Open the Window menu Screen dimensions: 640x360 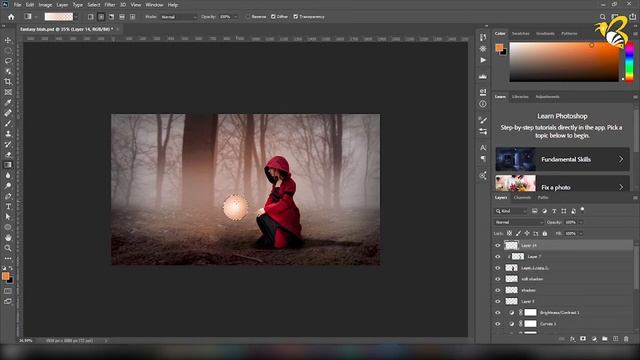pos(154,5)
